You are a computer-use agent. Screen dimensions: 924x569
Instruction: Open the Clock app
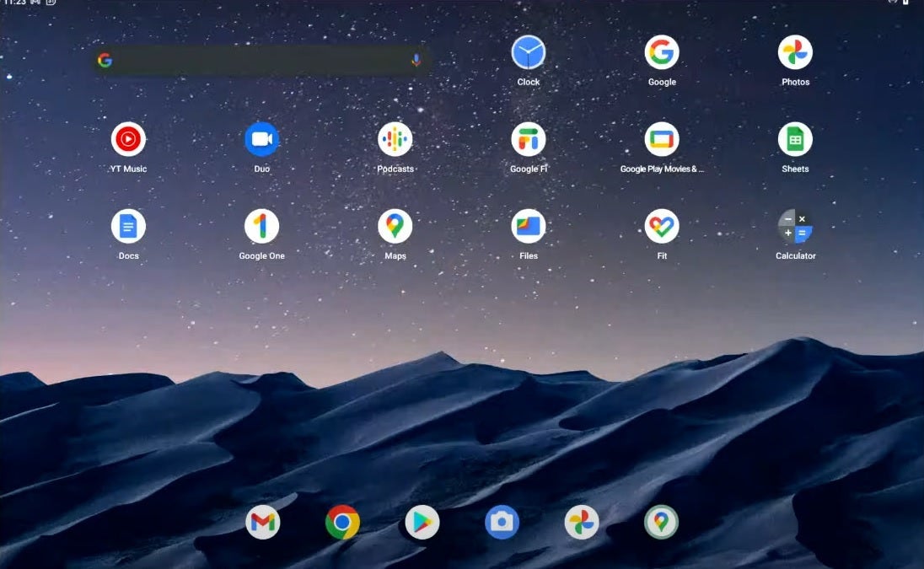(528, 53)
